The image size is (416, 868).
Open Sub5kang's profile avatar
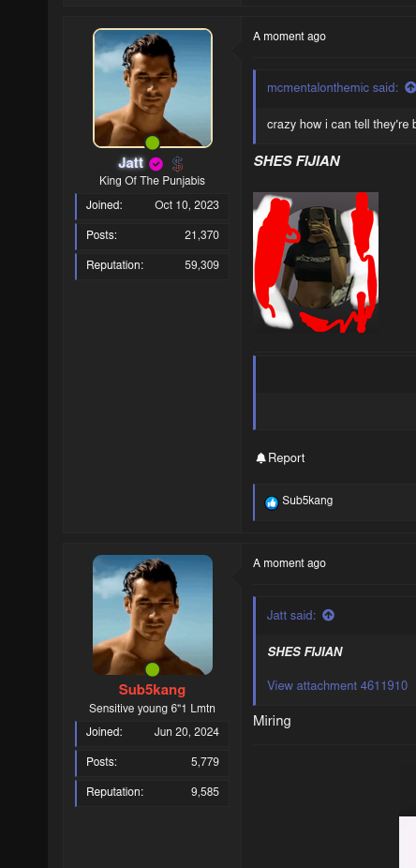tap(153, 615)
